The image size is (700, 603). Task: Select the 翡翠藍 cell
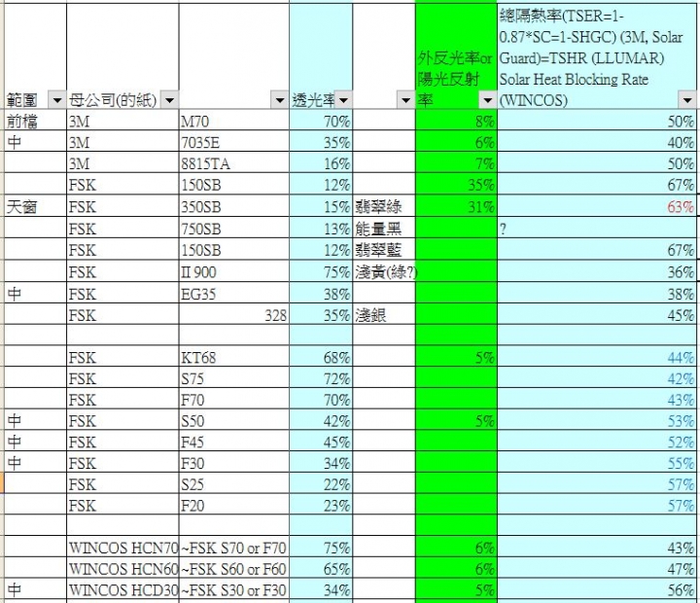[x=384, y=249]
